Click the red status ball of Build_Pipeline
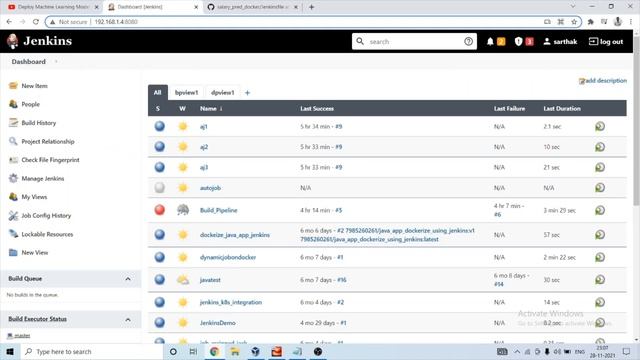 pos(160,210)
